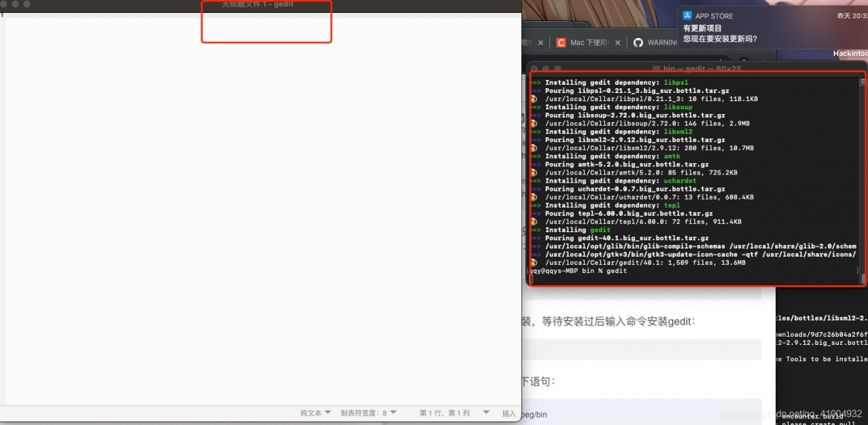The height and width of the screenshot is (425, 868).
Task: Click the line /usr/local/Cellar/gedit/40.1: 1,589 files
Action: coord(638,262)
